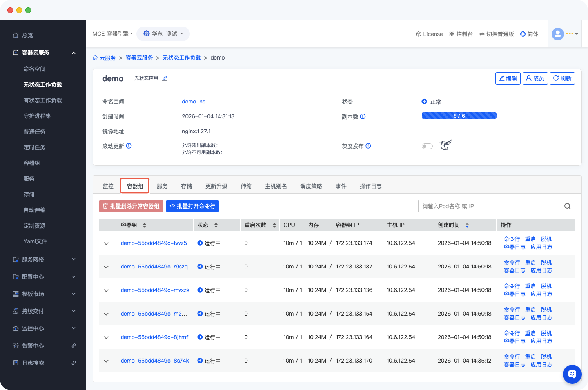The width and height of the screenshot is (588, 390).
Task: Switch to the 更新升级 tab
Action: [216, 186]
